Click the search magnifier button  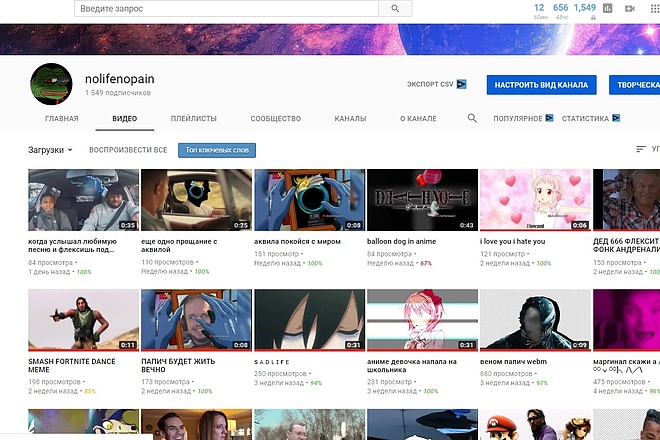click(395, 8)
